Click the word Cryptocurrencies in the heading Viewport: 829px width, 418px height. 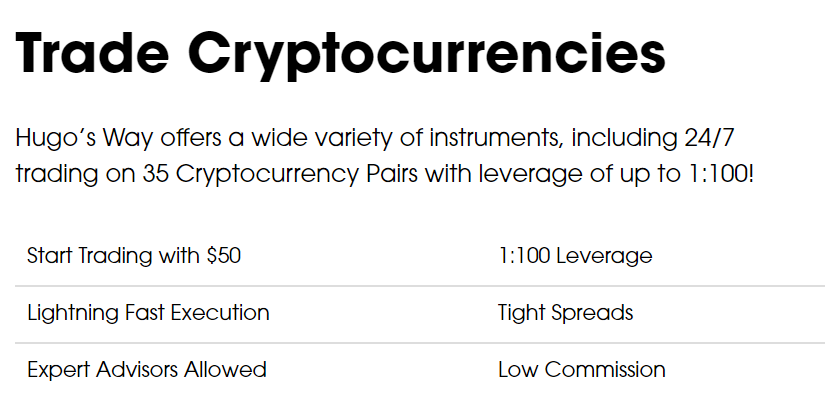pyautogui.click(x=427, y=55)
